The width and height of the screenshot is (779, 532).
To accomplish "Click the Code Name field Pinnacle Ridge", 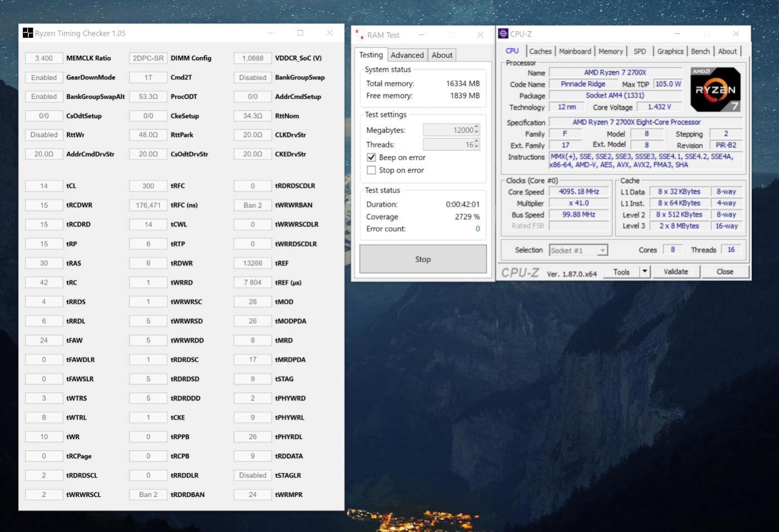I will click(x=583, y=84).
